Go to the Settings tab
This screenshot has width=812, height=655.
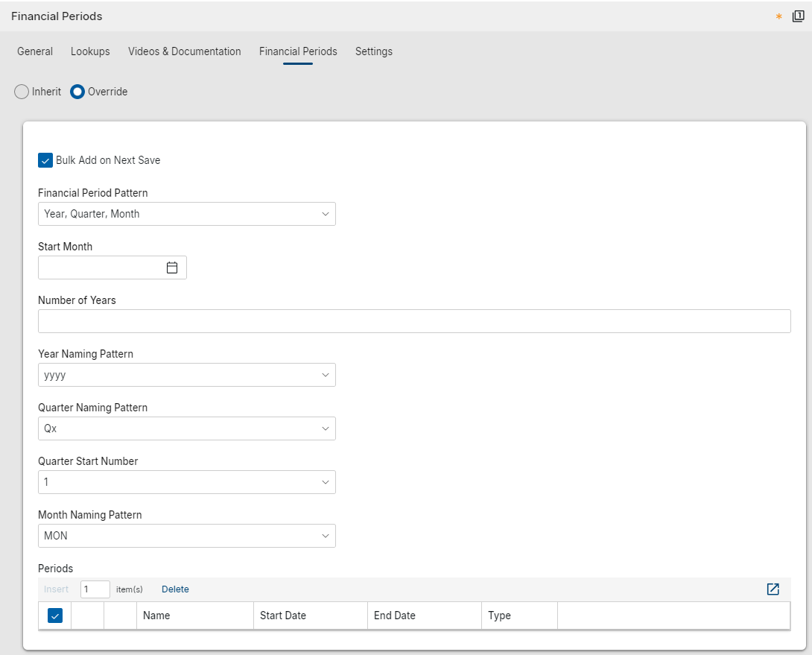click(x=374, y=51)
